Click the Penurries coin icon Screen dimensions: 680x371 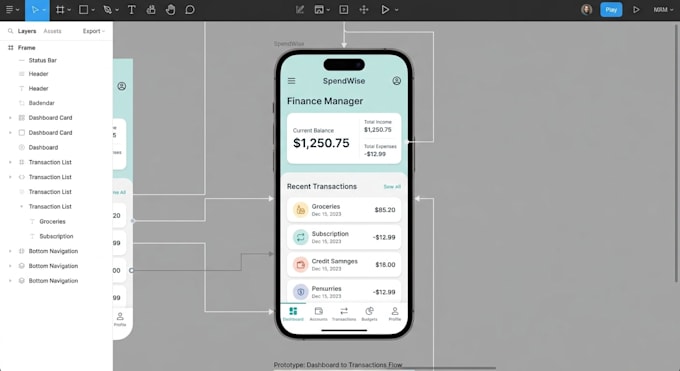pos(300,292)
